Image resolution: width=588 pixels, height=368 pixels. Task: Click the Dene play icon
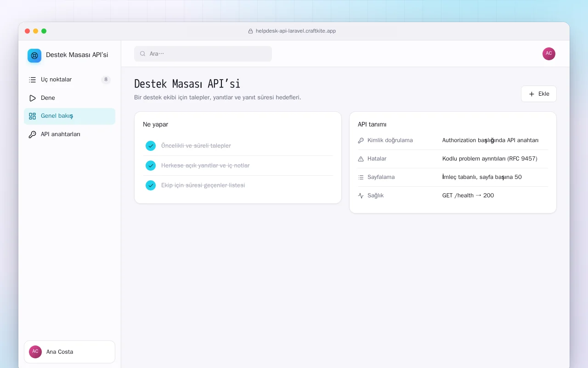[32, 98]
